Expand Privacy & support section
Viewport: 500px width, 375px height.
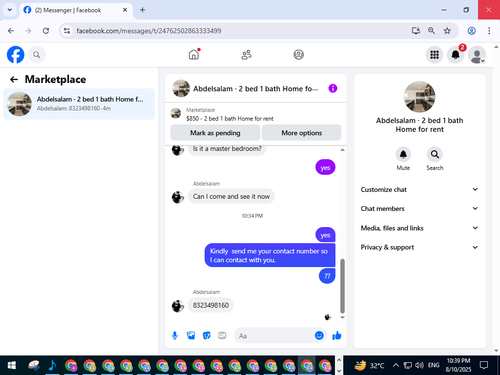pos(419,247)
